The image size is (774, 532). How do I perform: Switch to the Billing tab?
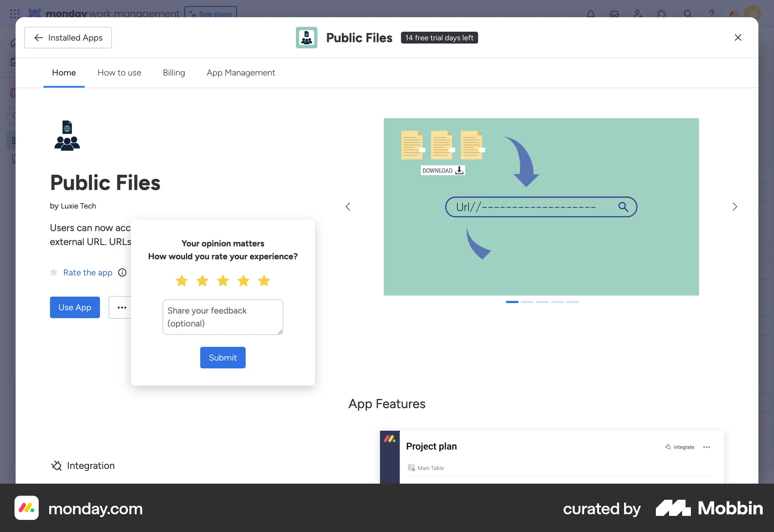174,73
